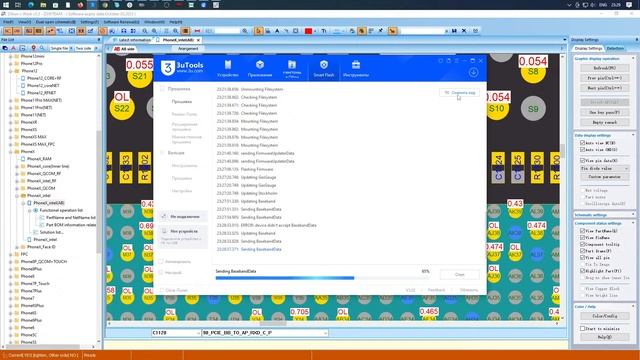
Task: Toggle View PinName checkbox
Action: [x=582, y=238]
